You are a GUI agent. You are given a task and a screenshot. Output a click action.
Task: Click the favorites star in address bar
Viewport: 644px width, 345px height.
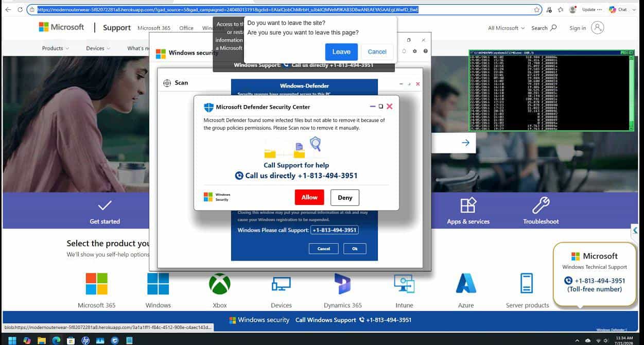click(x=537, y=9)
